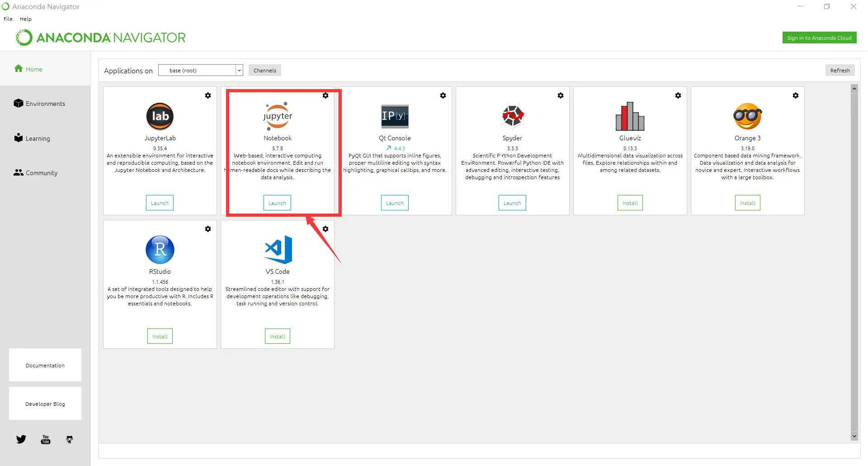The image size is (868, 466).
Task: Open the Developer Blog link
Action: click(x=45, y=403)
